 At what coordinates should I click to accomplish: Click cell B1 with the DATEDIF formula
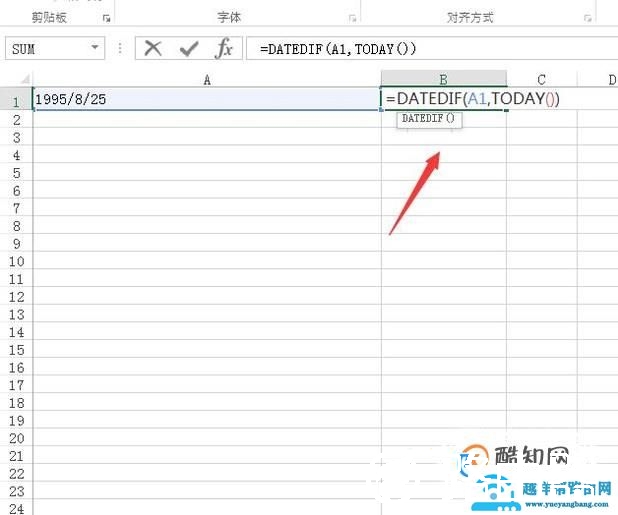pyautogui.click(x=443, y=100)
